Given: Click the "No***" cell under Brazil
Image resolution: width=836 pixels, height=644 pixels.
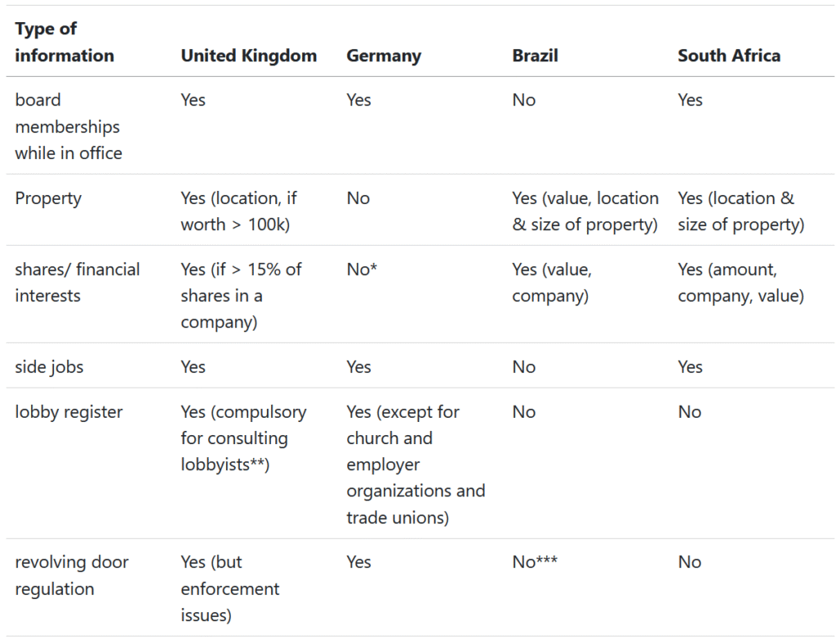Looking at the screenshot, I should pyautogui.click(x=535, y=562).
